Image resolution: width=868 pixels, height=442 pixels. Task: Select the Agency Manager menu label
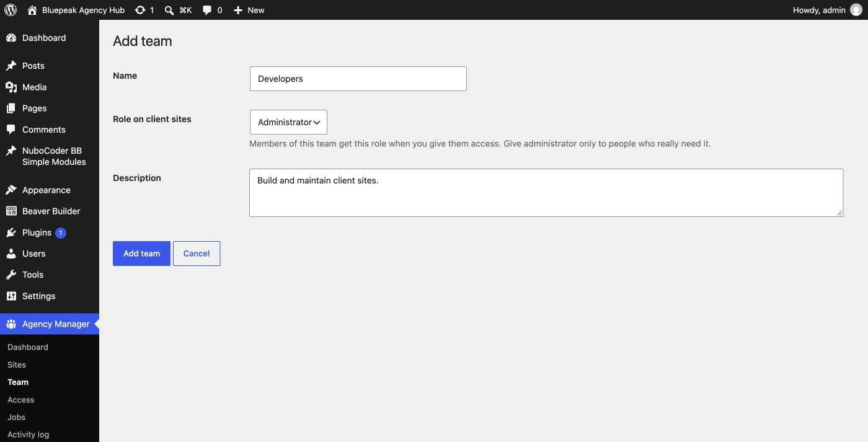click(x=56, y=324)
